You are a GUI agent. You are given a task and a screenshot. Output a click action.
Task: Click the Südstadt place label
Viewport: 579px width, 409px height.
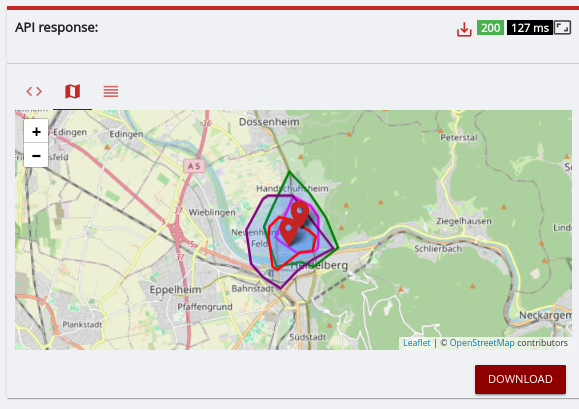[308, 337]
